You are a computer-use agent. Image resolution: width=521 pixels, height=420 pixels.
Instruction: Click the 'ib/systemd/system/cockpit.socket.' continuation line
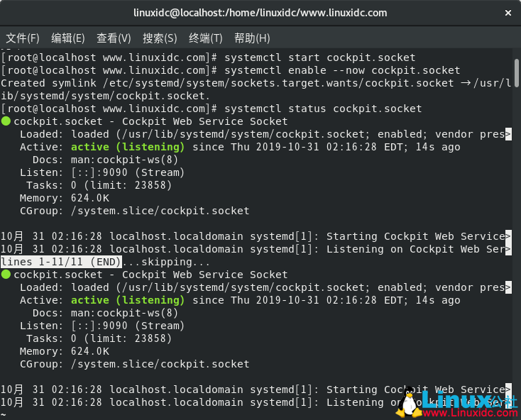point(105,96)
